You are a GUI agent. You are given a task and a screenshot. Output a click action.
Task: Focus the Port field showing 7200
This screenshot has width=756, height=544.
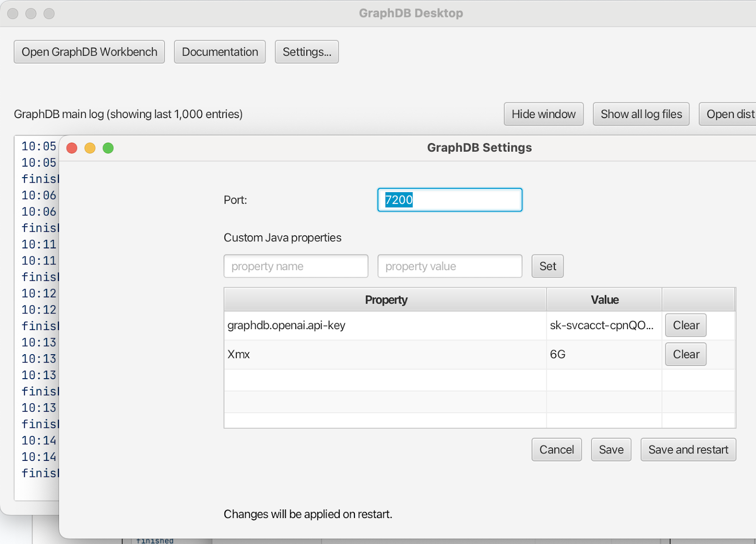tap(450, 200)
